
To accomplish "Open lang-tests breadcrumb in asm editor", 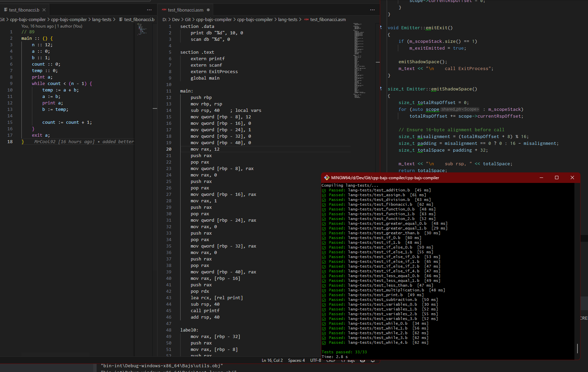I will click(x=288, y=19).
